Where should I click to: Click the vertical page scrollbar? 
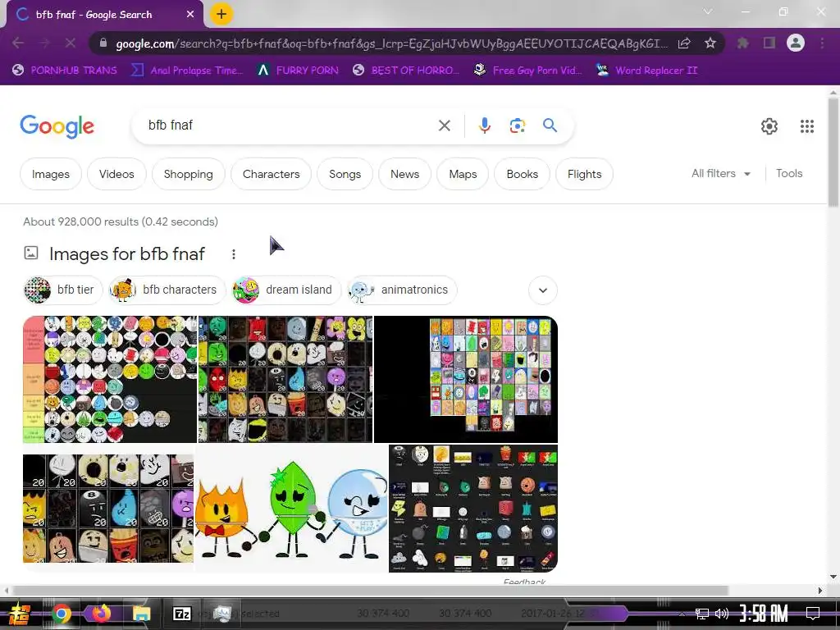click(833, 153)
